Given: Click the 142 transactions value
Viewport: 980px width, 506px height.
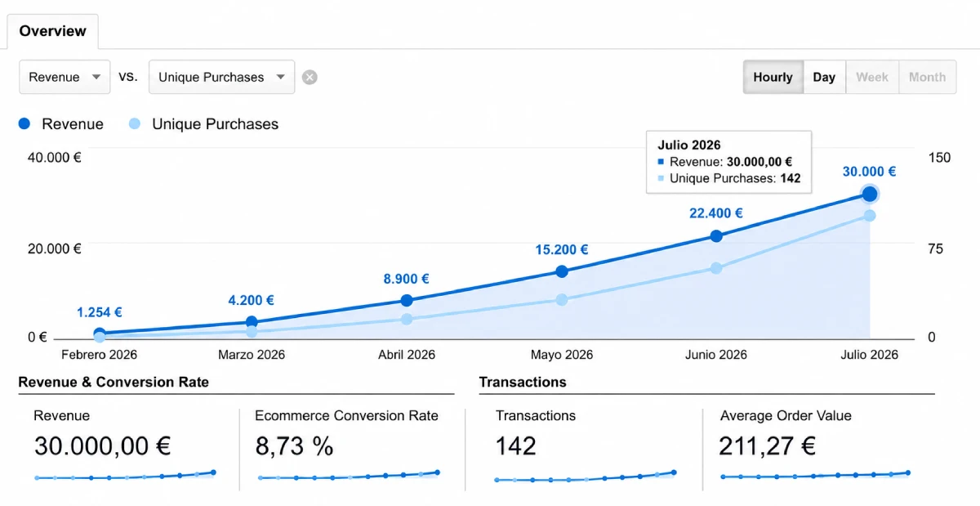Looking at the screenshot, I should click(x=516, y=446).
